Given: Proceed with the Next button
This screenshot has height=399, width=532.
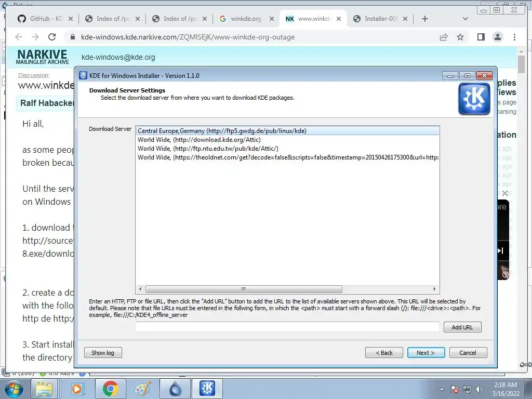Looking at the screenshot, I should (426, 353).
